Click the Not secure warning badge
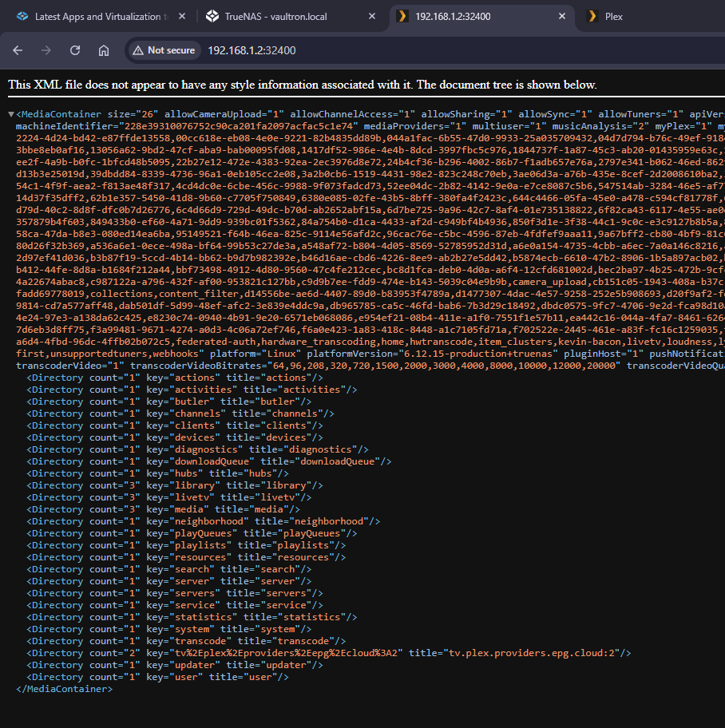This screenshot has height=728, width=725. click(x=164, y=50)
